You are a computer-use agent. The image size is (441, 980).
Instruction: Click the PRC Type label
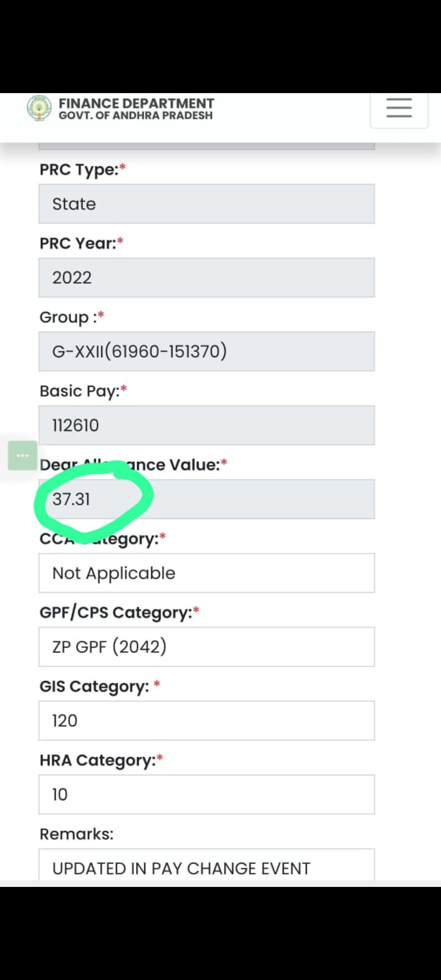(x=79, y=169)
